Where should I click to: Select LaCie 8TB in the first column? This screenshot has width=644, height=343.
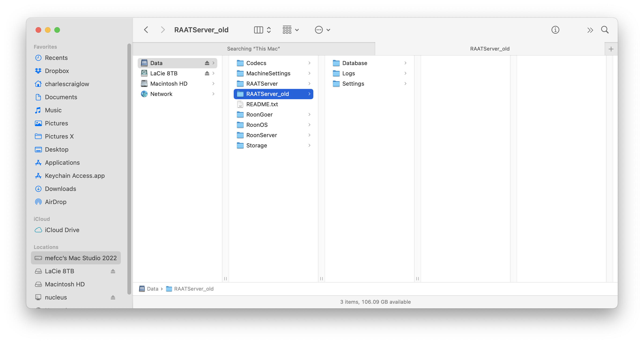[x=177, y=73]
